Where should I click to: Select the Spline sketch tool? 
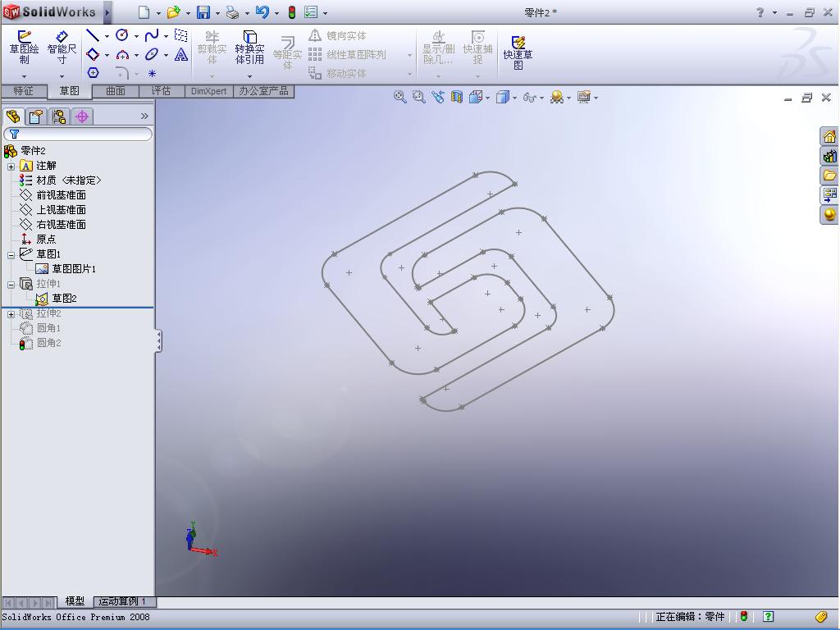(152, 36)
